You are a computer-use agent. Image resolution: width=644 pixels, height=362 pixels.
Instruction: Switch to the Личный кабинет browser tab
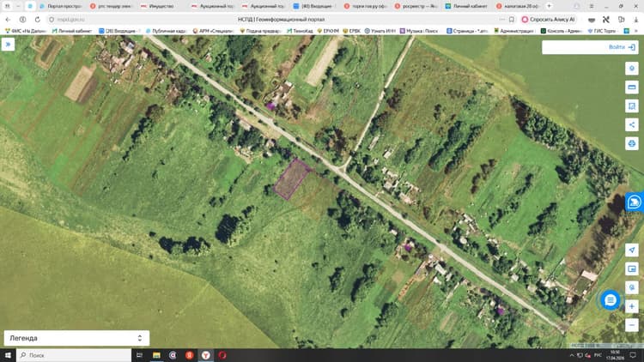pyautogui.click(x=469, y=6)
